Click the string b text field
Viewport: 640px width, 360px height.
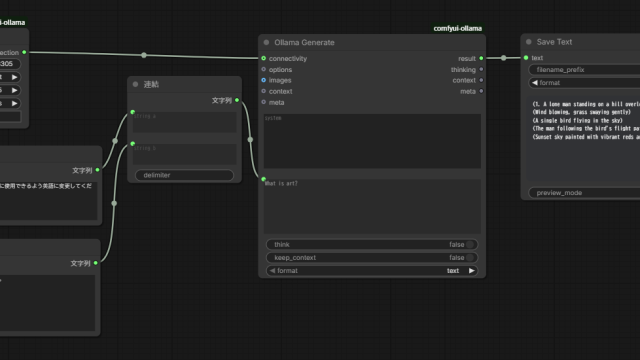click(184, 154)
